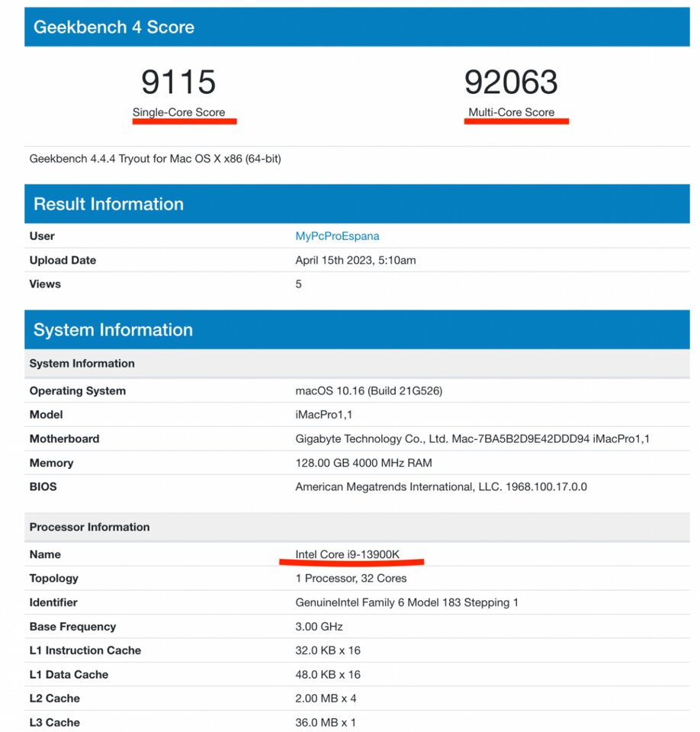Click the Gigabyte Technology motherboard value

[472, 439]
